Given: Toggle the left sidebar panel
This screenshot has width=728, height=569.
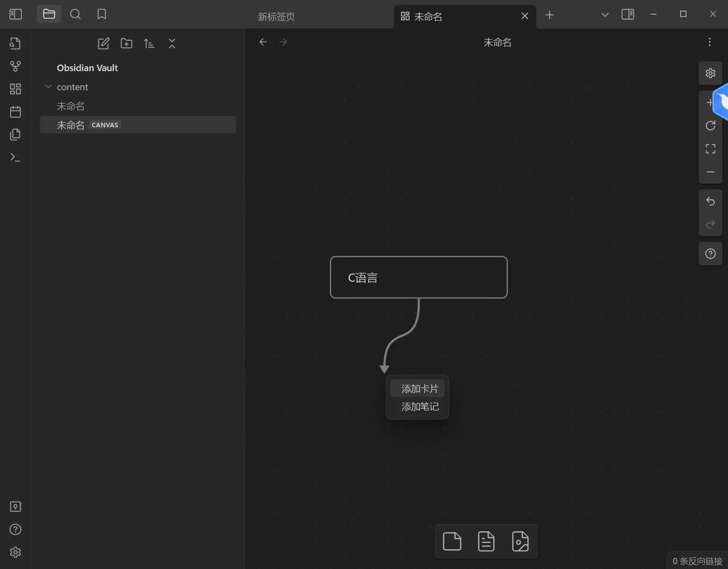Looking at the screenshot, I should [x=15, y=15].
